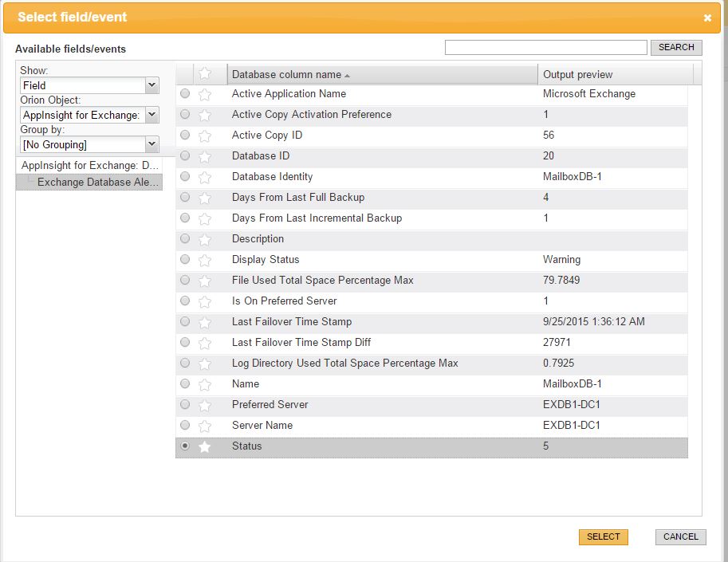Image resolution: width=728 pixels, height=562 pixels.
Task: Unstar the selected Status field
Action: coord(205,446)
